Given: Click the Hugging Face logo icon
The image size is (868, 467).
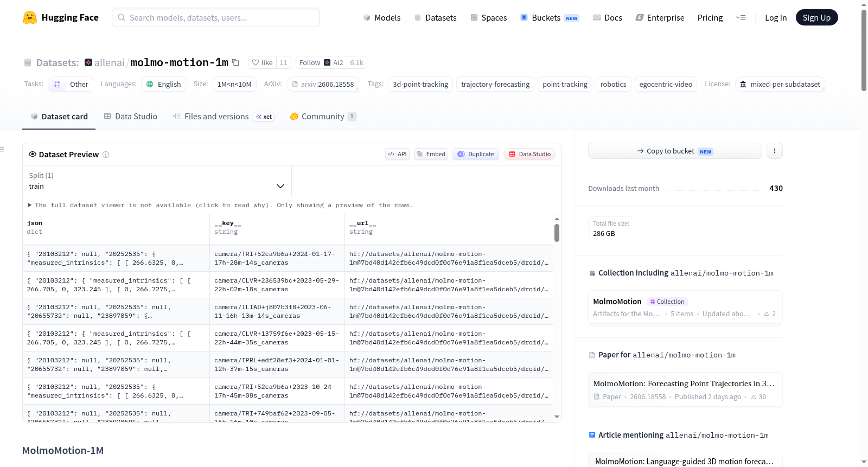Looking at the screenshot, I should coord(30,17).
